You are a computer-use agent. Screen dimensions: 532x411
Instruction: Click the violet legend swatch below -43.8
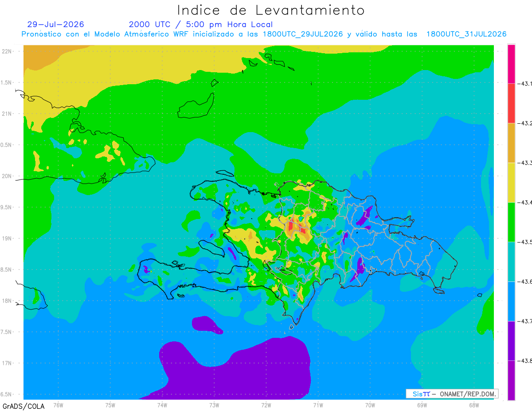click(511, 380)
